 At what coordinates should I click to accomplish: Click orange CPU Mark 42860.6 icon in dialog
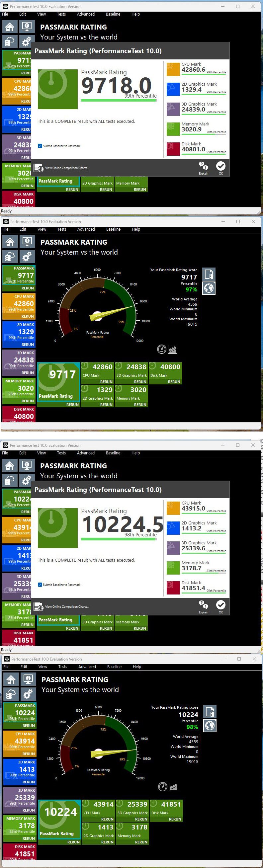click(x=173, y=69)
